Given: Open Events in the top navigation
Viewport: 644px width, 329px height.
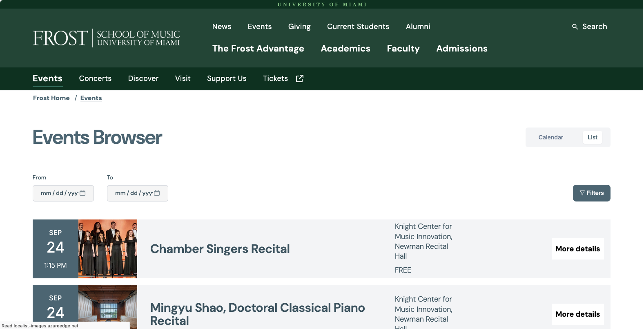Looking at the screenshot, I should (260, 27).
